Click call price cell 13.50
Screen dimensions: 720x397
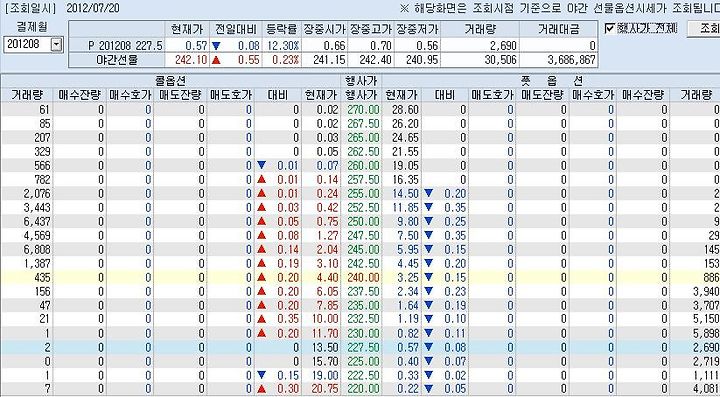click(325, 347)
